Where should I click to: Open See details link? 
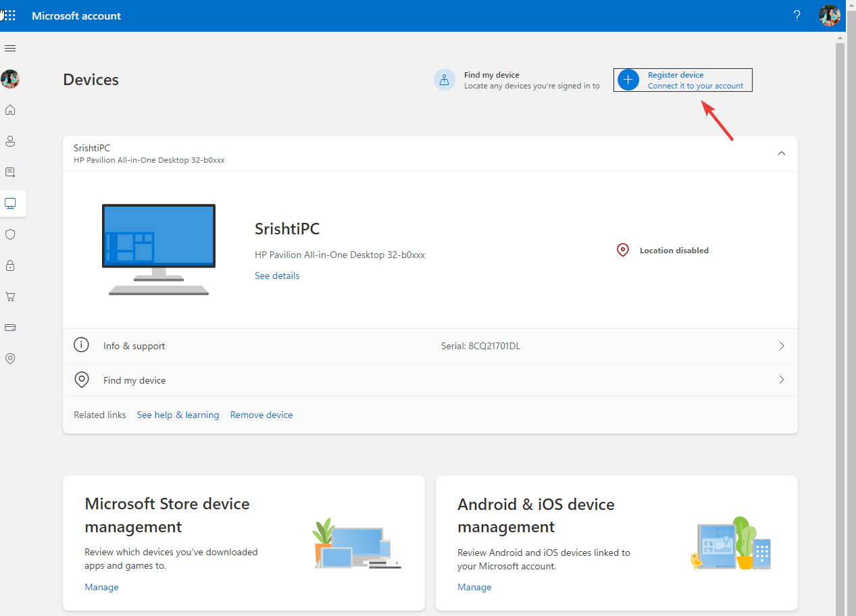[x=277, y=276]
